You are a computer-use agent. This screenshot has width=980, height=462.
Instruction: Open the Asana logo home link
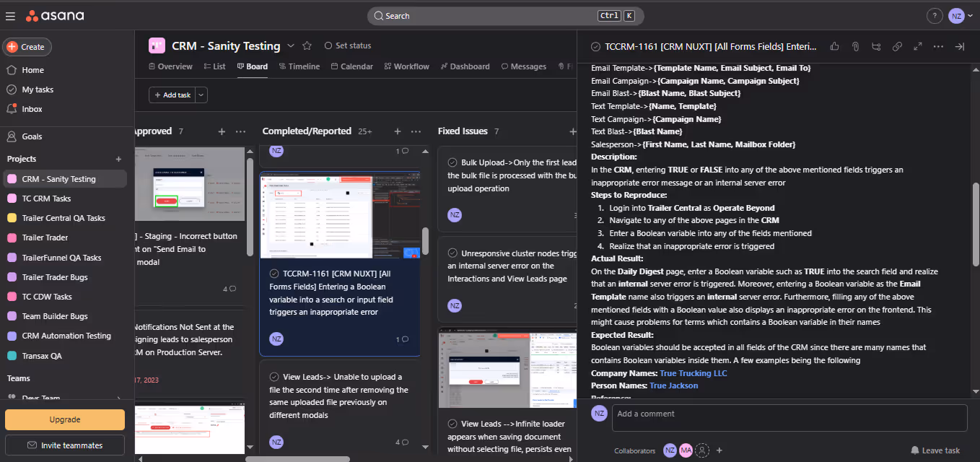coord(55,15)
